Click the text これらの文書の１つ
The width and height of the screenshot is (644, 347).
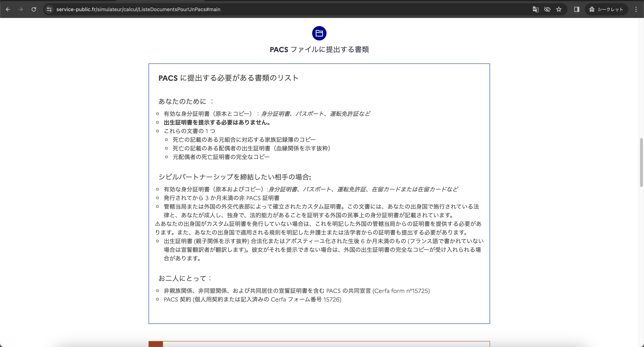click(189, 131)
